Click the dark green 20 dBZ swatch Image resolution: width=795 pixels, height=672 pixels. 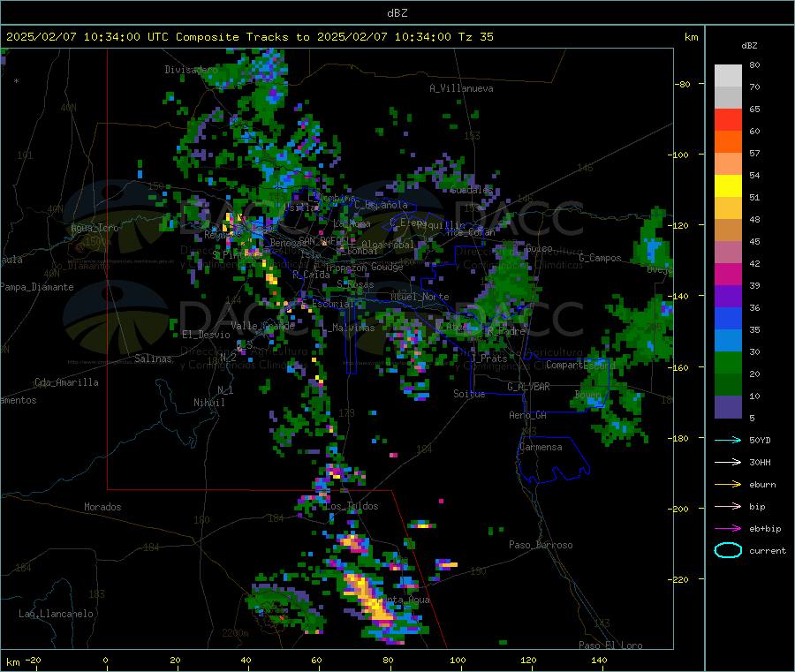[x=728, y=385]
